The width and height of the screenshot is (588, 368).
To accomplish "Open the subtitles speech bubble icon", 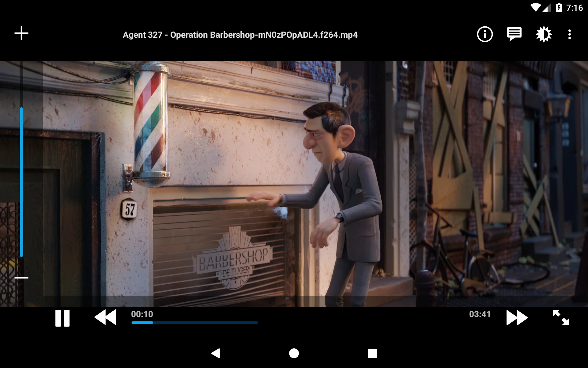I will [x=514, y=34].
